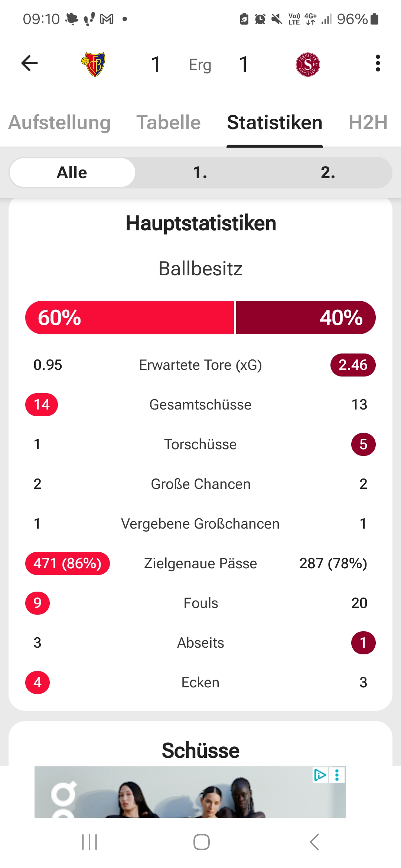The image size is (401, 868).
Task: Open ad options three-dot icon
Action: pyautogui.click(x=337, y=775)
